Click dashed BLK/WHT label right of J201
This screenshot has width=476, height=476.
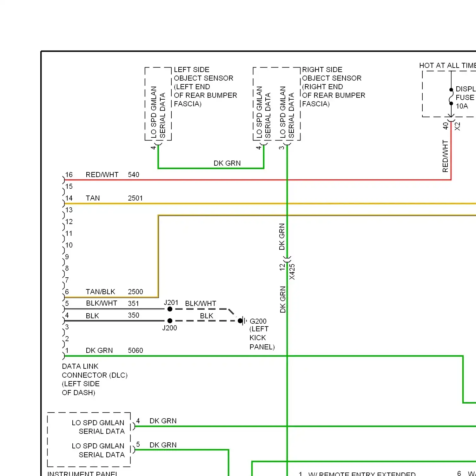point(201,304)
